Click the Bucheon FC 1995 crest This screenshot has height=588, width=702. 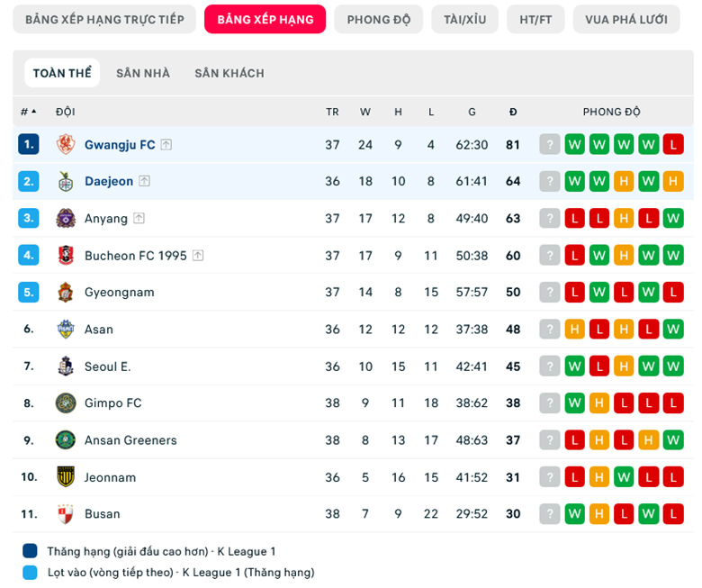click(66, 255)
